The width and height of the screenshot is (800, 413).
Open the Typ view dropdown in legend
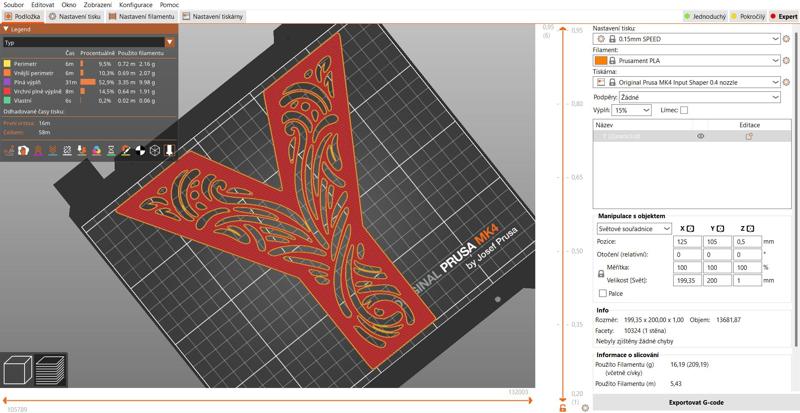point(88,43)
